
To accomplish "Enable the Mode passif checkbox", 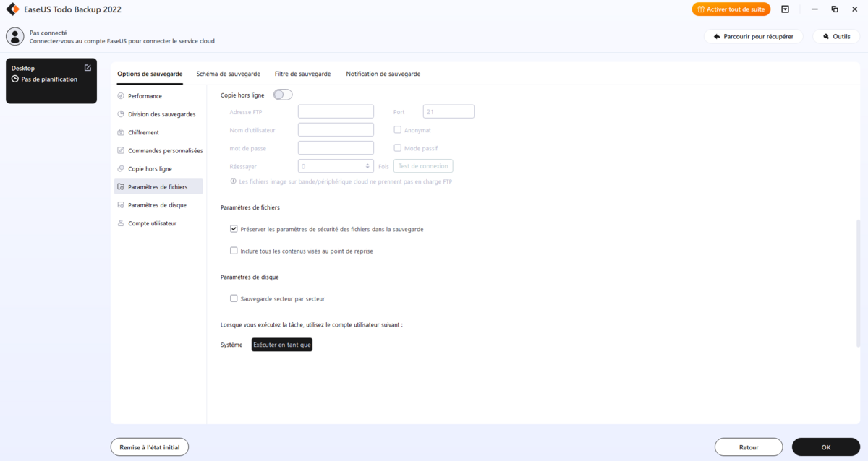I will point(397,147).
